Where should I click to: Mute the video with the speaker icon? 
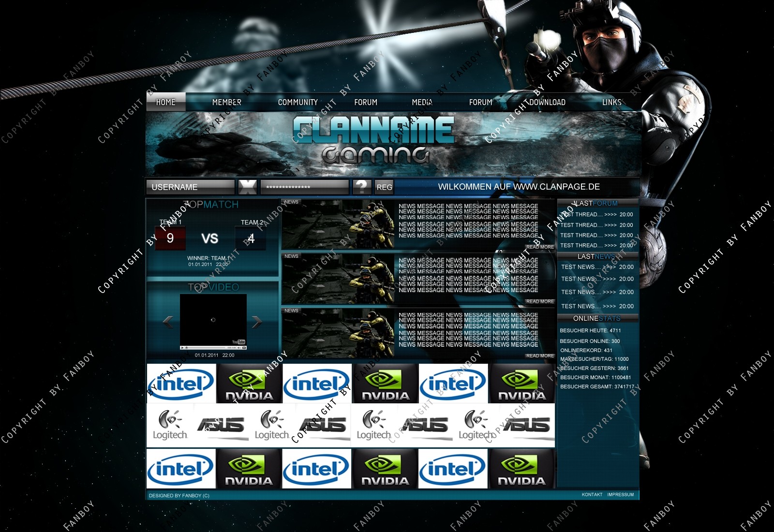click(239, 348)
